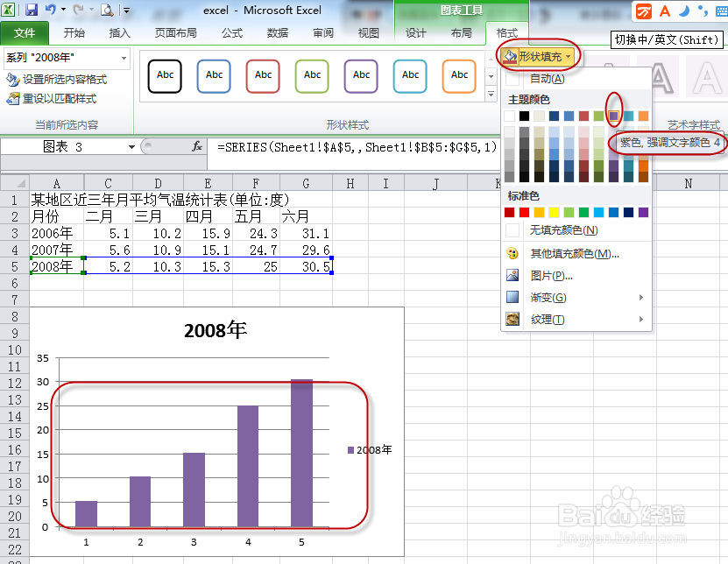Click the reset to match style icon 重设以匹配样式

pyautogui.click(x=12, y=98)
